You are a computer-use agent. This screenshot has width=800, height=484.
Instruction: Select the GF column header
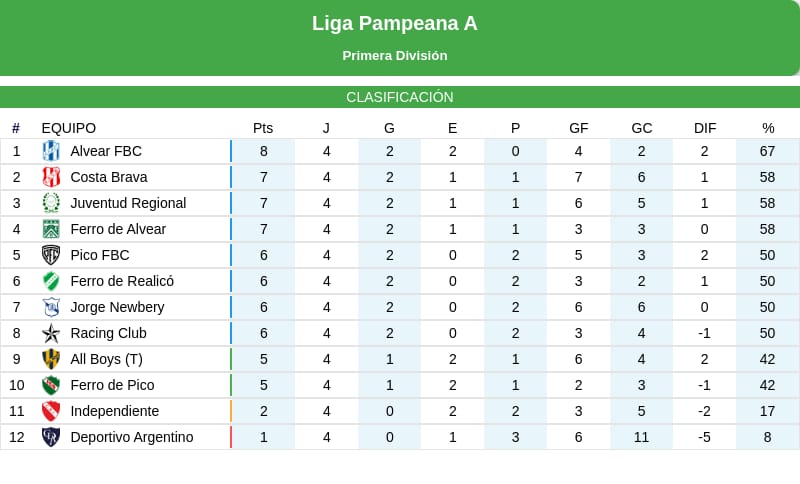tap(579, 128)
